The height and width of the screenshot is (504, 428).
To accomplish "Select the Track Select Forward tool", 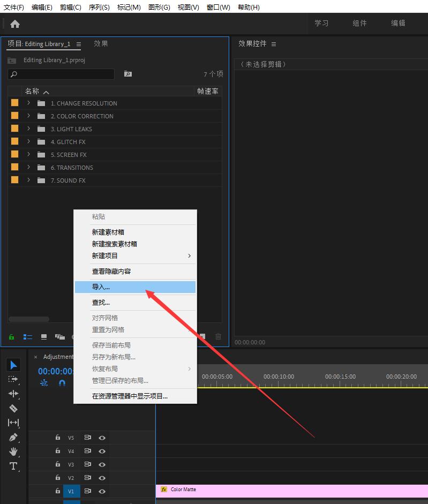I will point(13,379).
